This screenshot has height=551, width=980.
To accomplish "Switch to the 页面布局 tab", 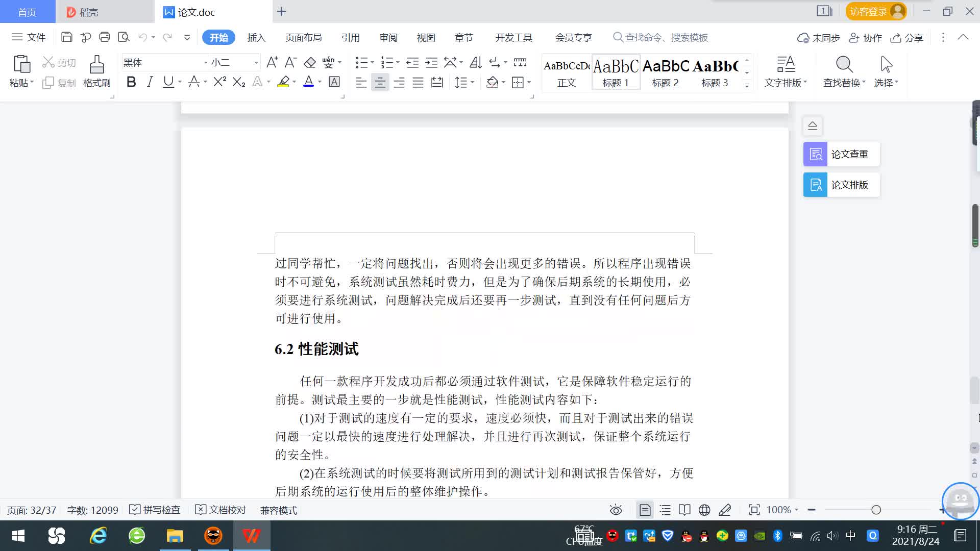I will (303, 37).
